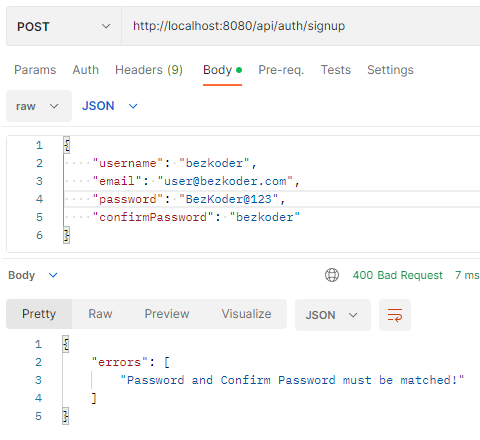Viewport: 480px width, 440px height.
Task: Click the 400 Bad Request status text
Action: coord(397,275)
